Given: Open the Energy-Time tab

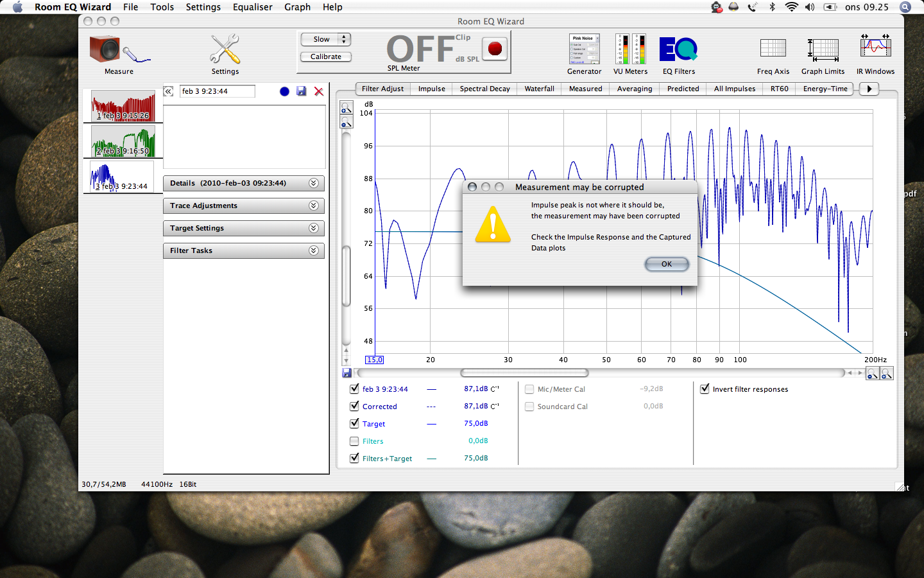Looking at the screenshot, I should pyautogui.click(x=825, y=89).
